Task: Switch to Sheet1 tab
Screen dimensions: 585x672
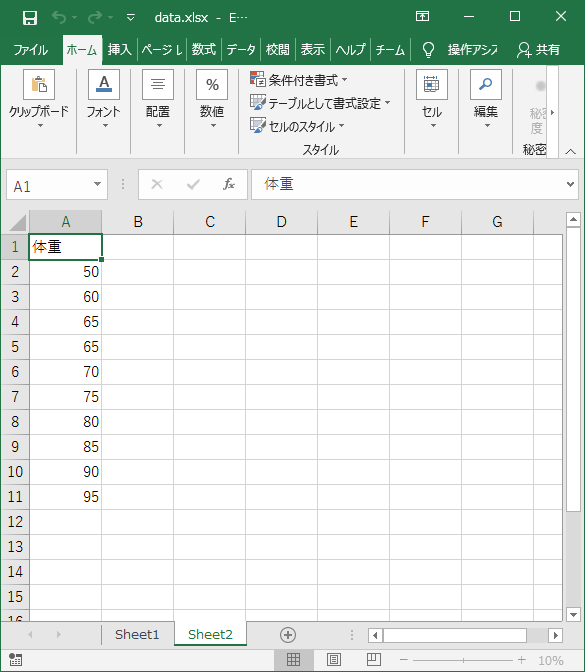Action: (137, 634)
